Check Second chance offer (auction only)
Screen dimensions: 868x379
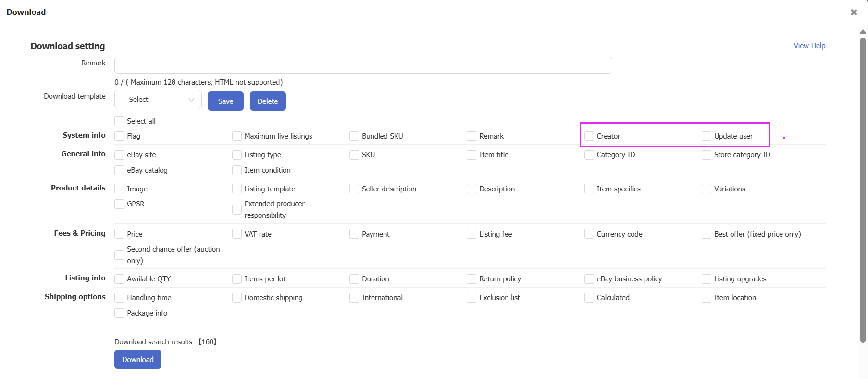[x=119, y=255]
